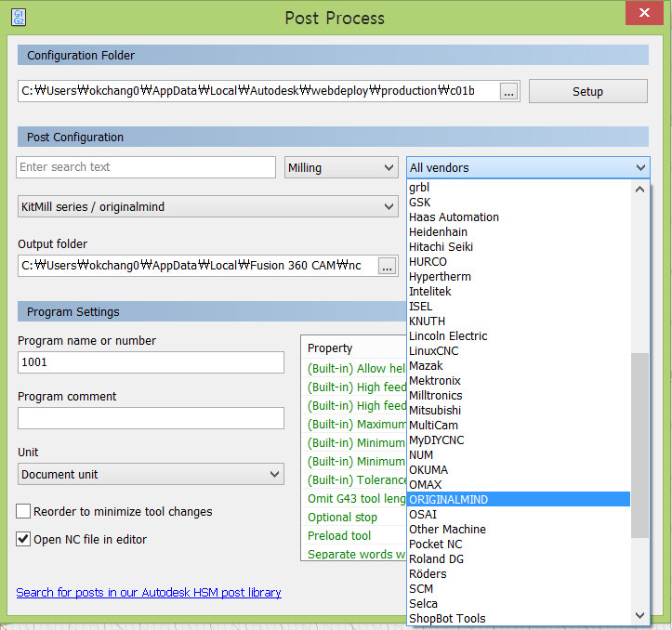Screen dimensions: 672x630
Task: Pick Mitsubishi from vendor list
Action: click(x=519, y=410)
